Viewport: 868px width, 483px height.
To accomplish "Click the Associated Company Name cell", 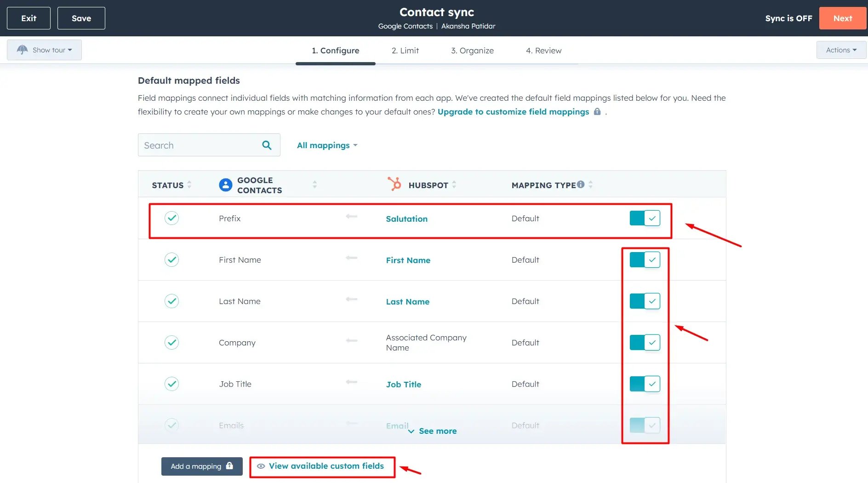I will tap(426, 343).
